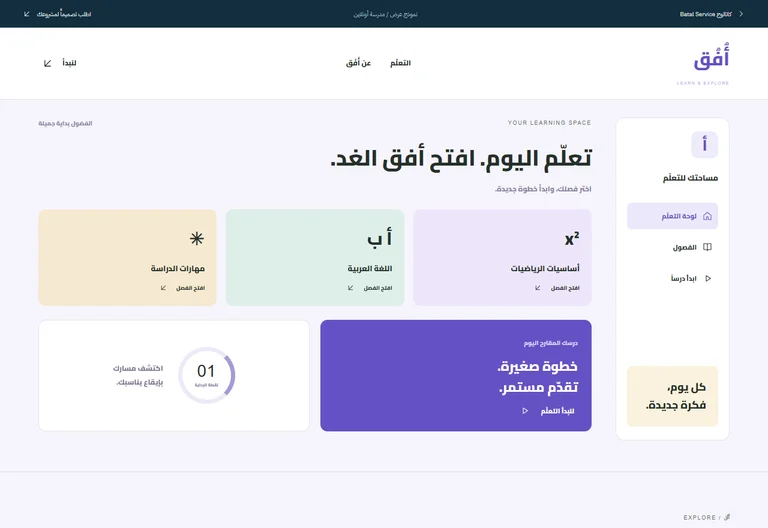Viewport: 768px width, 528px height.
Task: Click the خطوة صغيرة. تقدّم مستمر. heading
Action: pyautogui.click(x=537, y=377)
